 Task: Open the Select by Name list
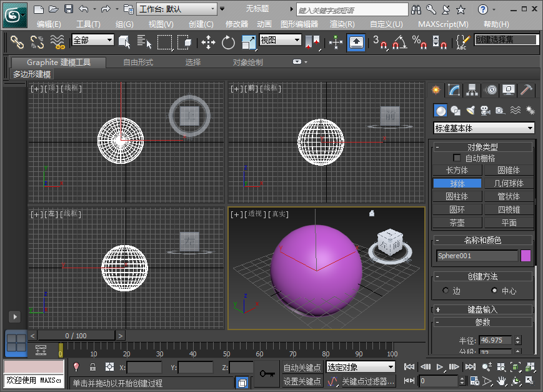pos(144,43)
